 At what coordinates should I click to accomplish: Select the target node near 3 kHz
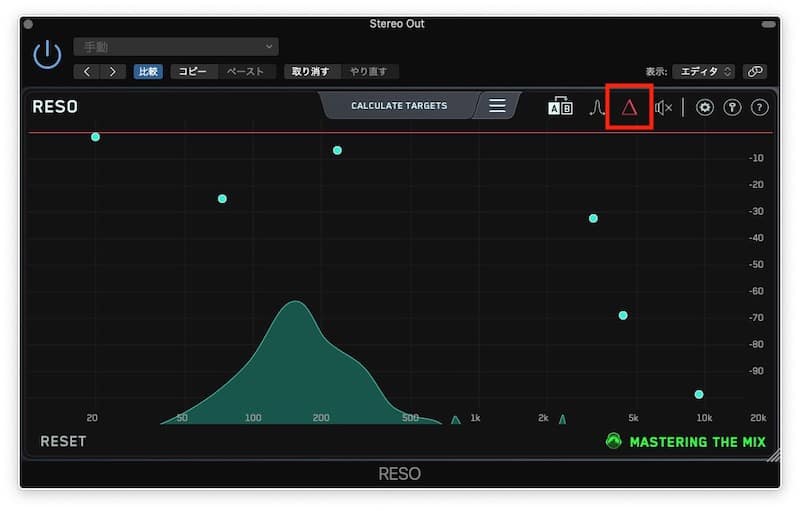pyautogui.click(x=593, y=218)
